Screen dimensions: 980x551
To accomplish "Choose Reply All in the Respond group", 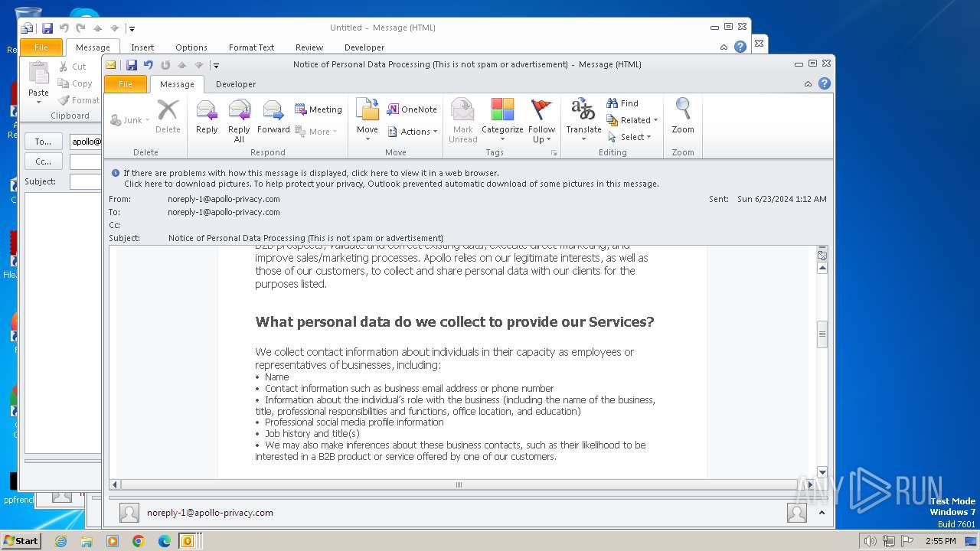I will 239,120.
